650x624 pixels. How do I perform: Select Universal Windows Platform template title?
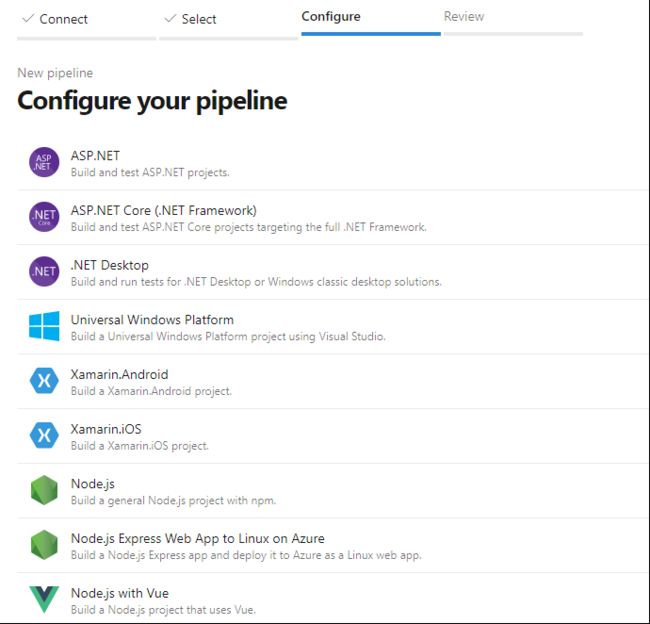click(152, 320)
